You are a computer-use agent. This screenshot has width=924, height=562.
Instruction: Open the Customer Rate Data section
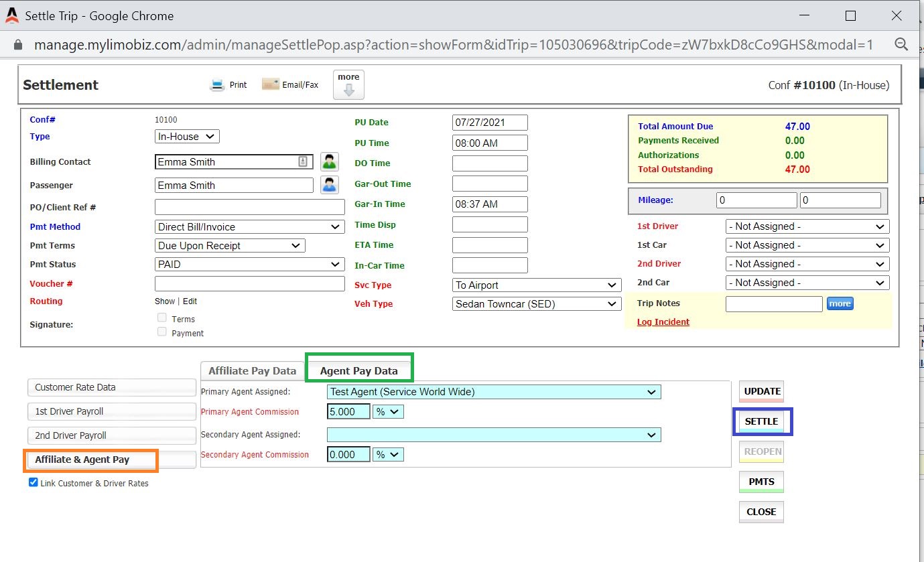pyautogui.click(x=111, y=387)
